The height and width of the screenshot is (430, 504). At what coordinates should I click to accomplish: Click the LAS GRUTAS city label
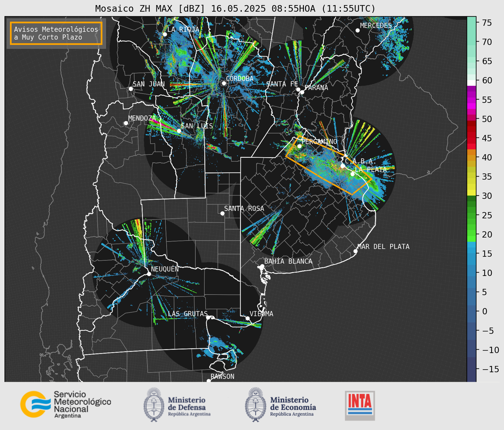coord(188,314)
